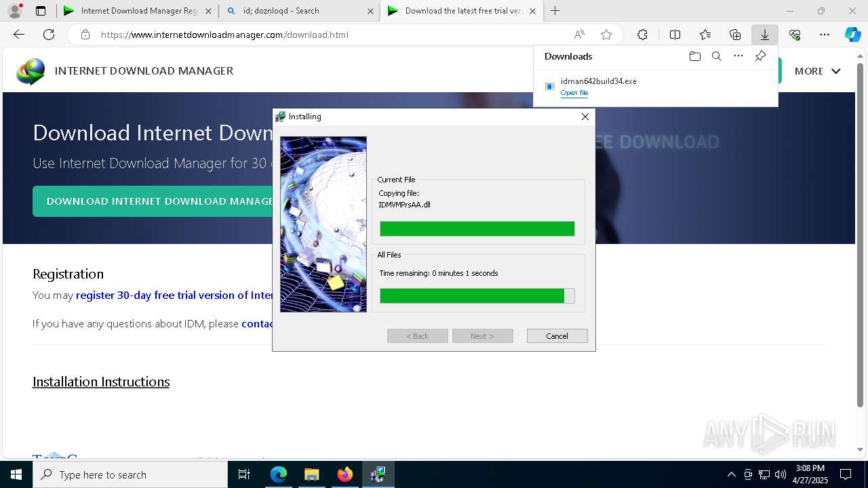Open the contact link under Registration
868x488 pixels.
(257, 324)
